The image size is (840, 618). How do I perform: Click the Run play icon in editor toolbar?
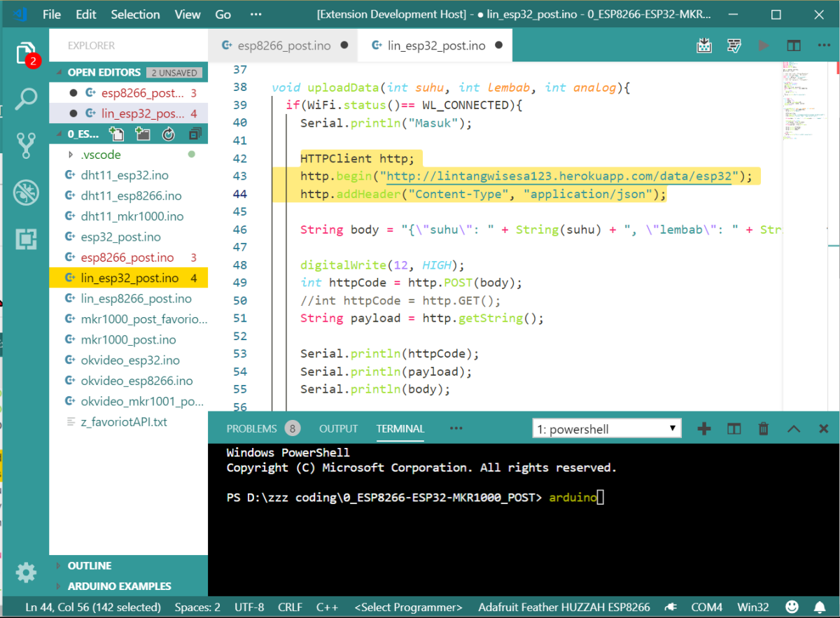tap(764, 45)
